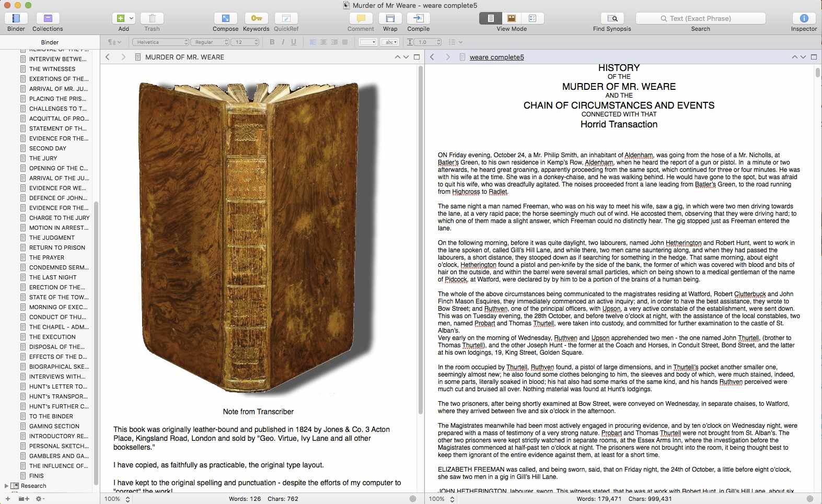
Task: Select THE EXECUTION document in binder
Action: pyautogui.click(x=52, y=337)
